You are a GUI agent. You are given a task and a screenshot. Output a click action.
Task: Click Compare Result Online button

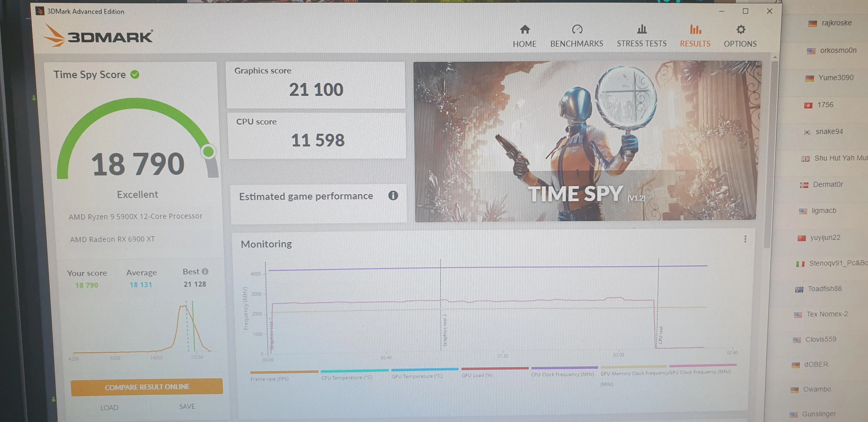tap(147, 387)
